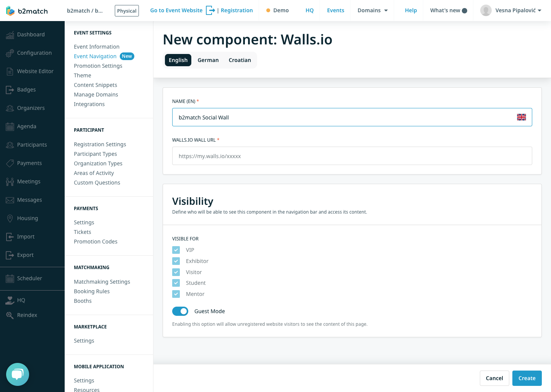551x392 pixels.
Task: Open Booking Rules
Action: 92,291
